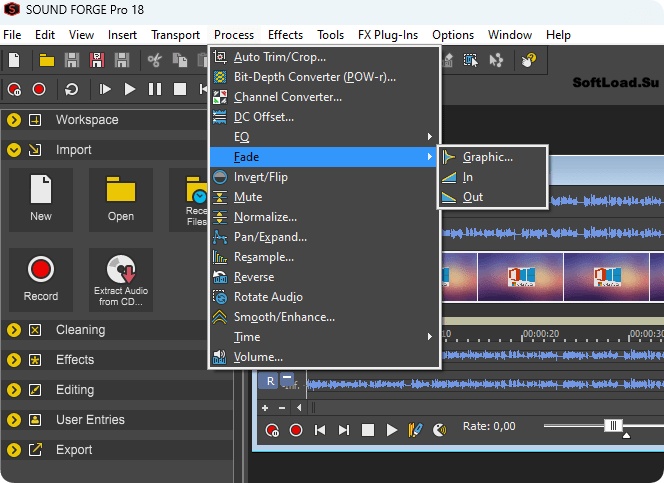This screenshot has height=483, width=664.
Task: Toggle Loop Playback in the transport bar
Action: tap(71, 89)
